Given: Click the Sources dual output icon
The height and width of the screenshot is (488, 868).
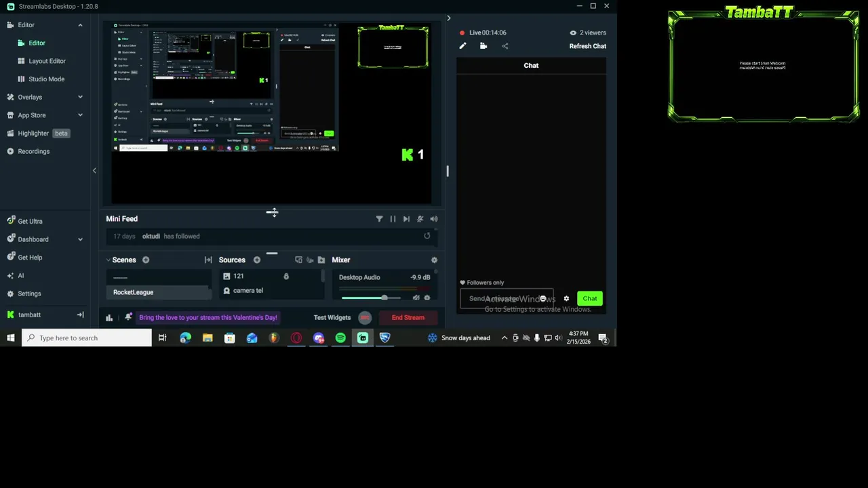Looking at the screenshot, I should 298,260.
